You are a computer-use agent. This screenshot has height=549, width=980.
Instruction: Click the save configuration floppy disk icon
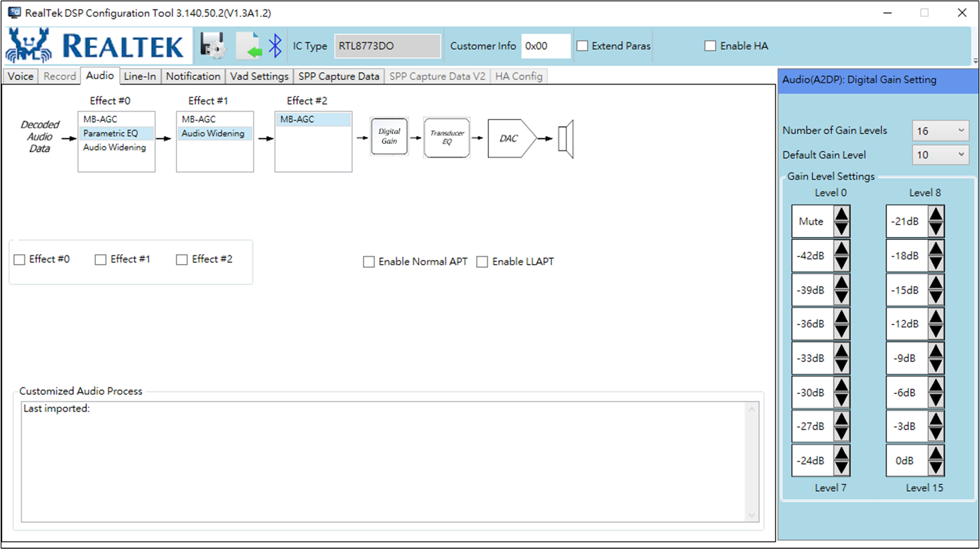click(x=213, y=45)
